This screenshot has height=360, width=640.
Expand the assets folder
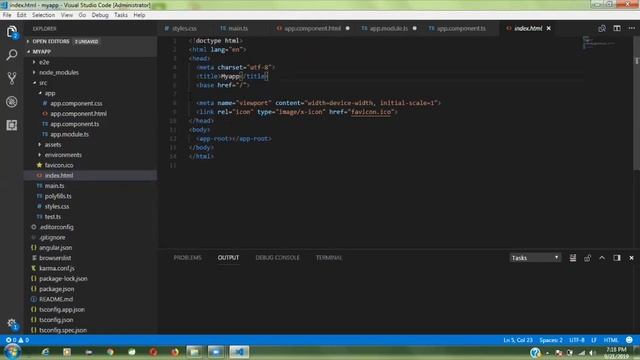(90, 144)
